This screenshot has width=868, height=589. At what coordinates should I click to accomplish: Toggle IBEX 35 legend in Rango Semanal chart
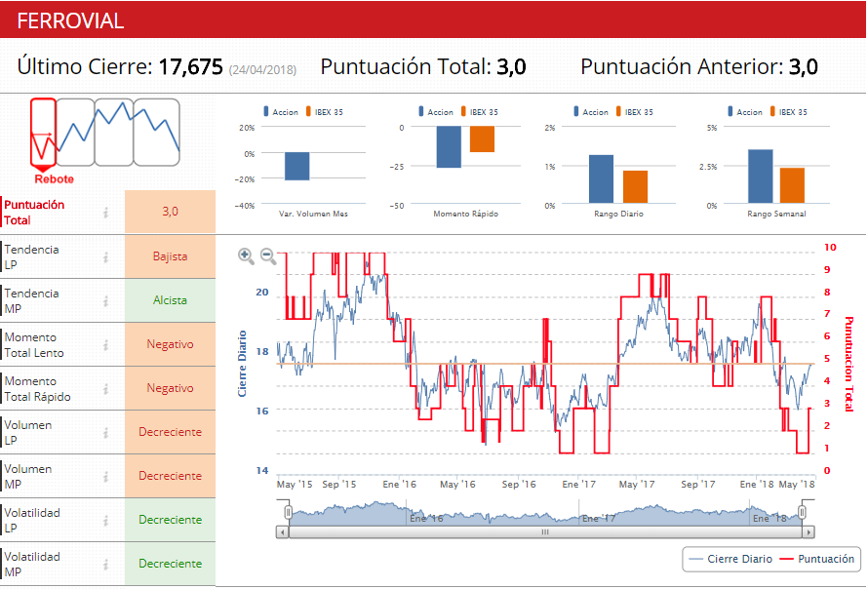[x=789, y=112]
